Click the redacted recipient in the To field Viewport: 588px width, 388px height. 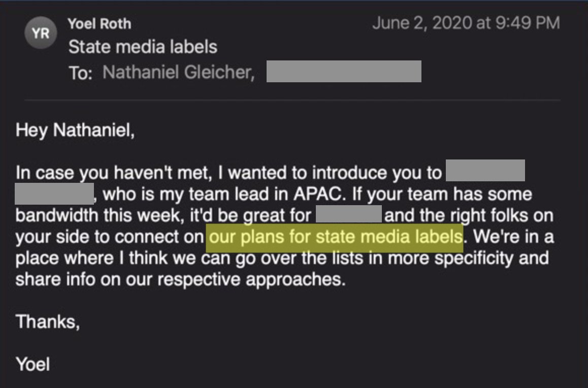(344, 72)
